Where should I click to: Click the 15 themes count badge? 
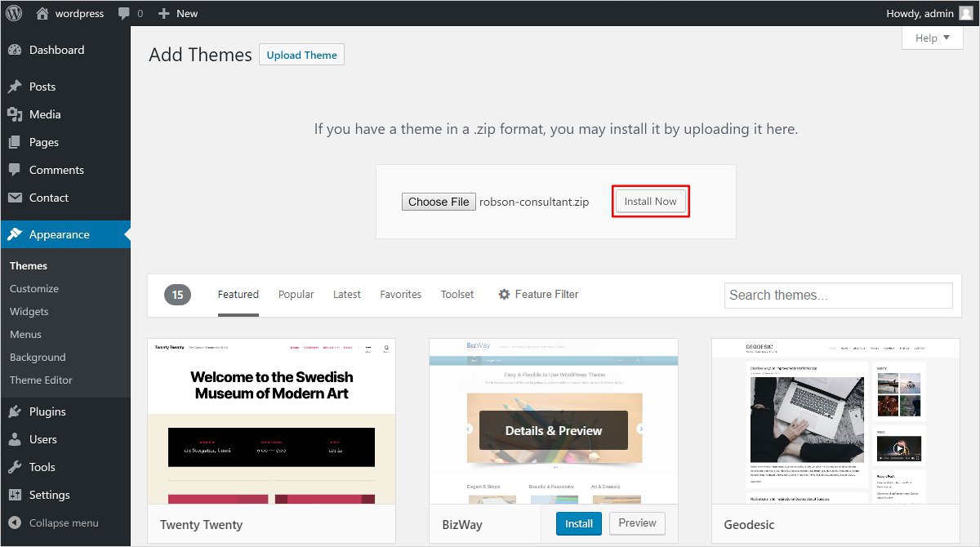point(177,295)
